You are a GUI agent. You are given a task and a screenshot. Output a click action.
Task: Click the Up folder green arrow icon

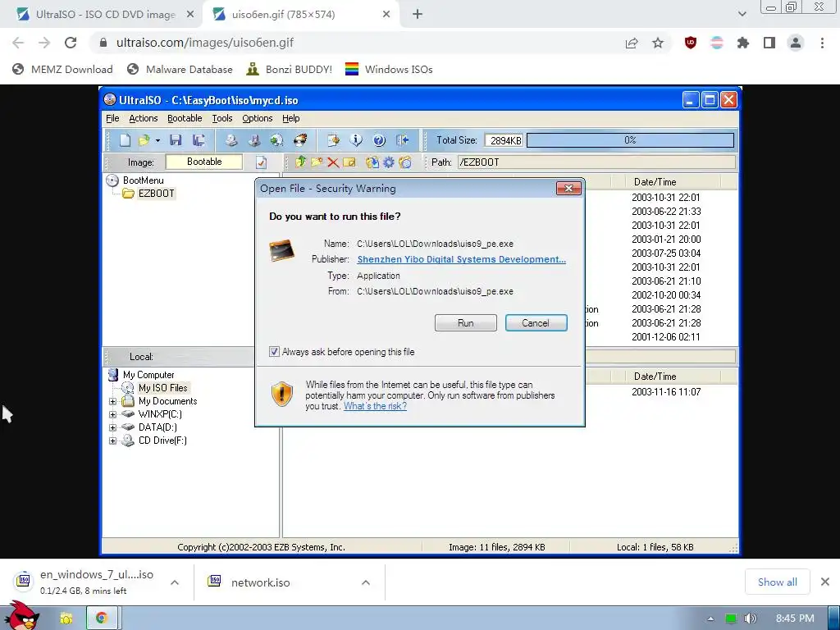click(x=300, y=162)
